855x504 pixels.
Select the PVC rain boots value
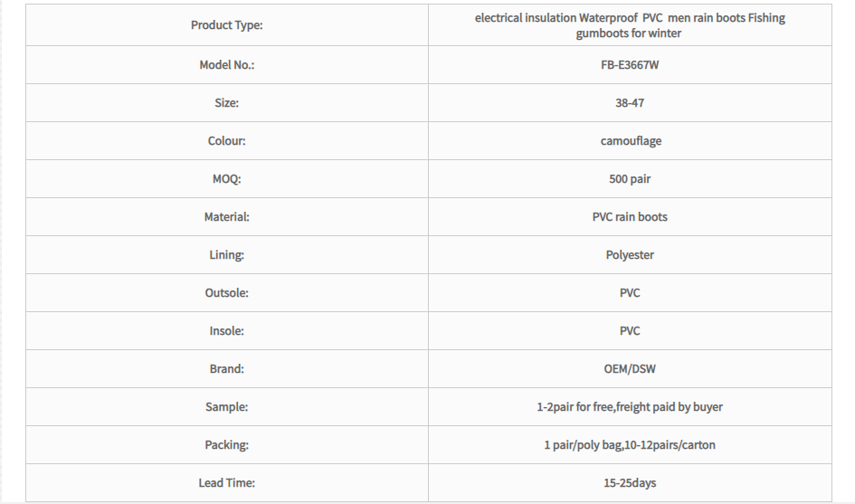[630, 217]
